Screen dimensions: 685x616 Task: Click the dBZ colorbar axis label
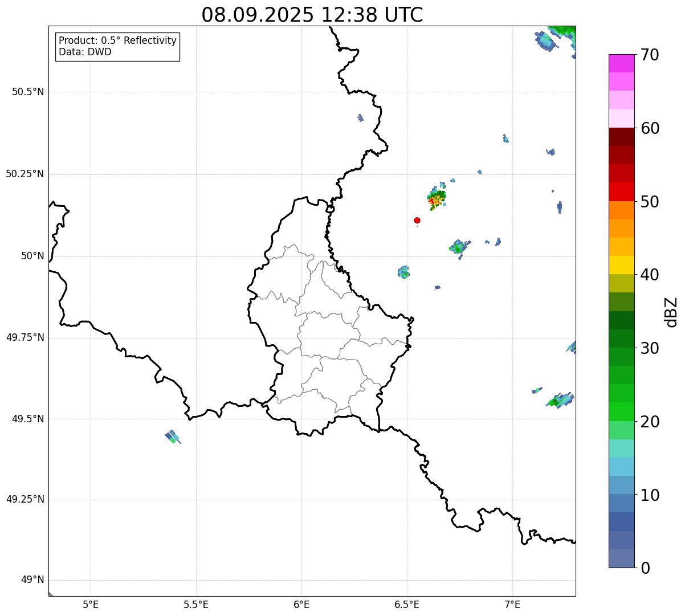[x=671, y=312]
